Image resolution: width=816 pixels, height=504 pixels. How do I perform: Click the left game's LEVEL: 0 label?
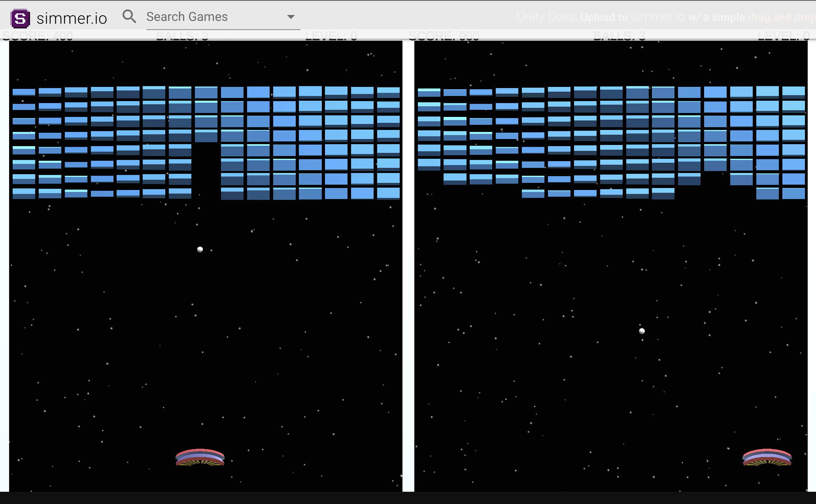pos(331,36)
